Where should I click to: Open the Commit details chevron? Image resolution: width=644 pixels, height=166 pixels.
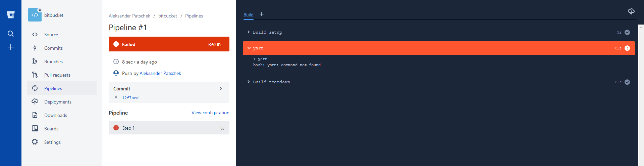(221, 89)
